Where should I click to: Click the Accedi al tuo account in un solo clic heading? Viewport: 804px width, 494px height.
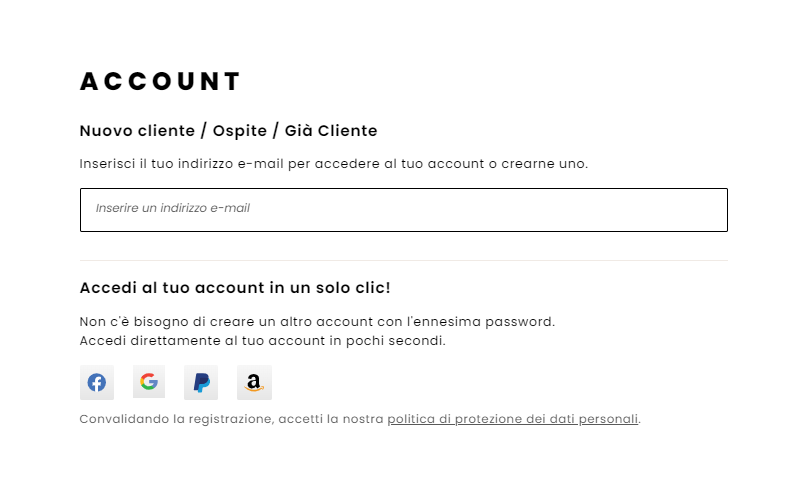pyautogui.click(x=235, y=288)
